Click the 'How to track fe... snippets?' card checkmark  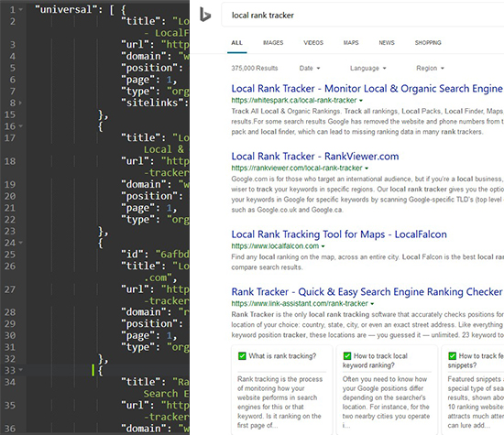tap(453, 356)
